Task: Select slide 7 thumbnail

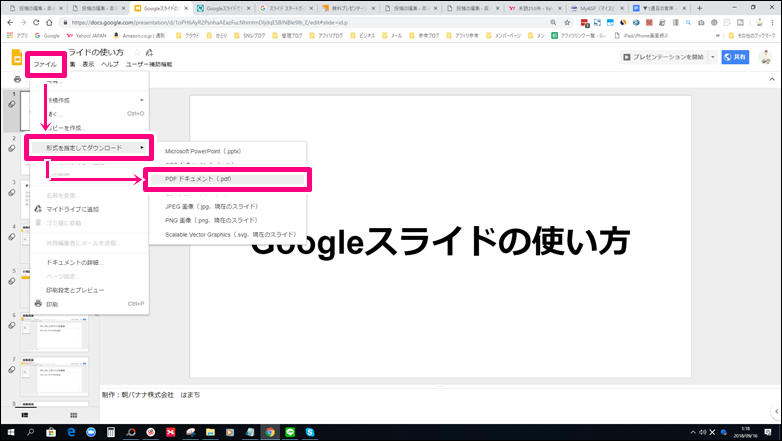Action: tap(54, 378)
